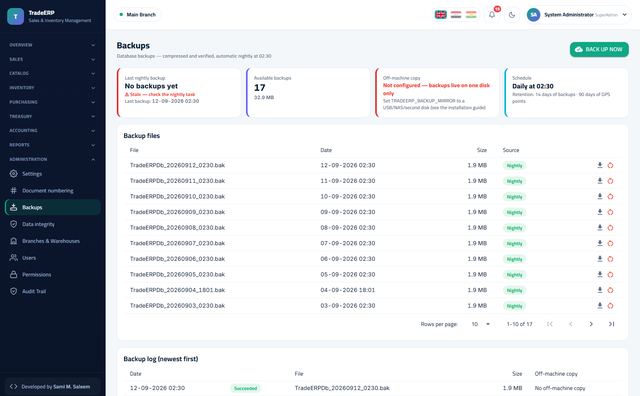This screenshot has width=640, height=396.
Task: Open Users page in sidebar
Action: (x=52, y=258)
